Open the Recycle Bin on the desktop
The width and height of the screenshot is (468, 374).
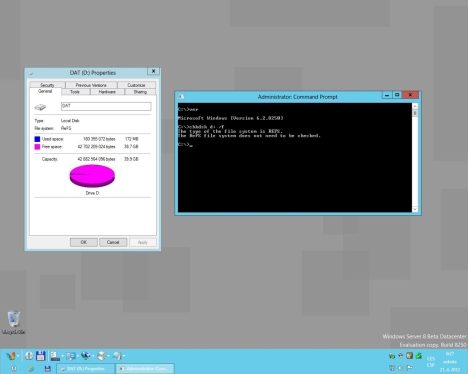click(x=13, y=322)
